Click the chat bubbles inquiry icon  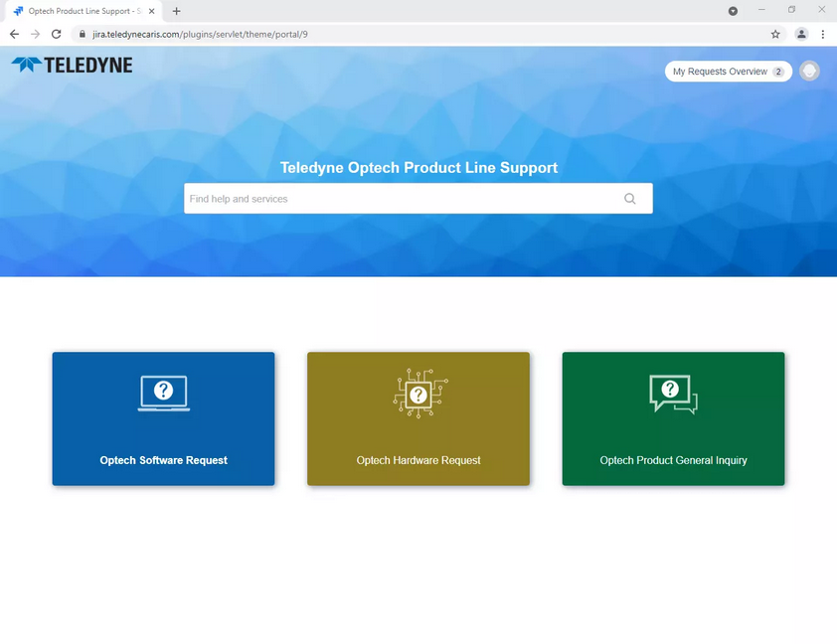(x=673, y=394)
